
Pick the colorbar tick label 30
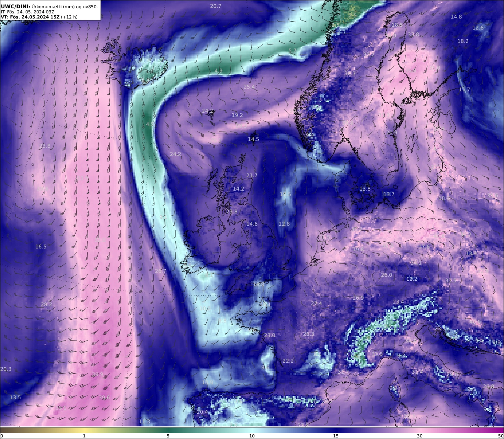[420, 436]
